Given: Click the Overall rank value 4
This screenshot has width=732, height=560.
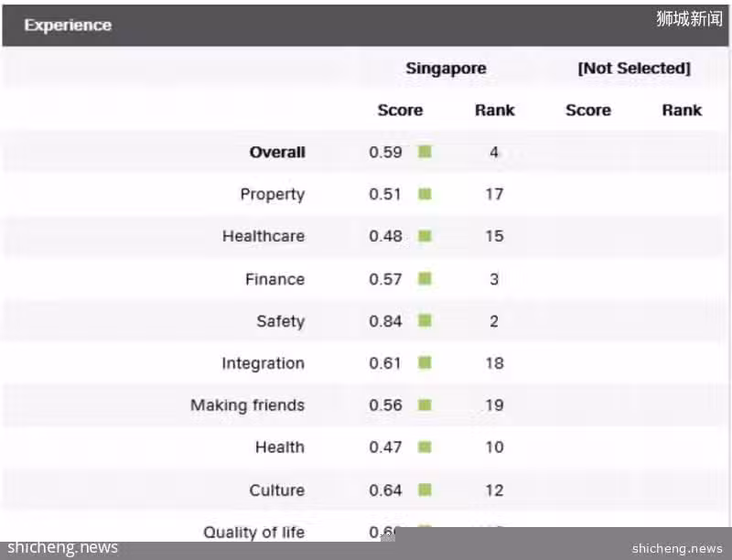Looking at the screenshot, I should pyautogui.click(x=494, y=152).
